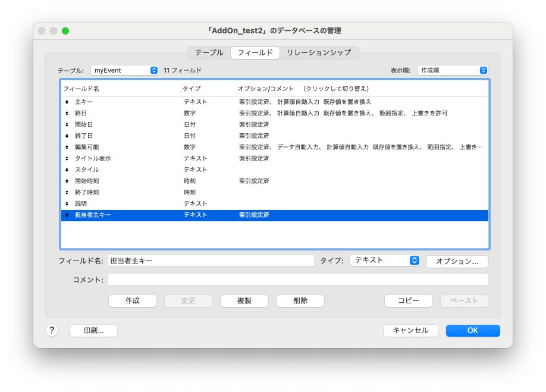Click the green zoom window button
Image resolution: width=546 pixels, height=392 pixels.
[x=65, y=31]
